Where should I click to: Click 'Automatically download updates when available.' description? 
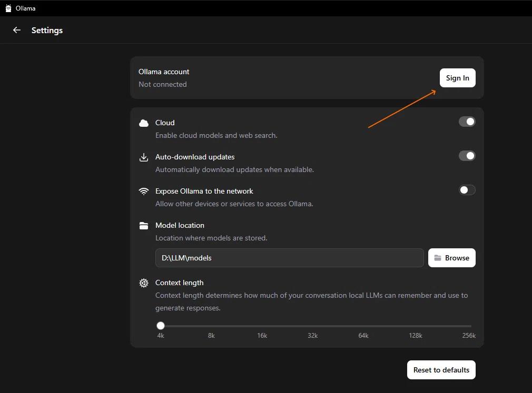click(x=234, y=170)
